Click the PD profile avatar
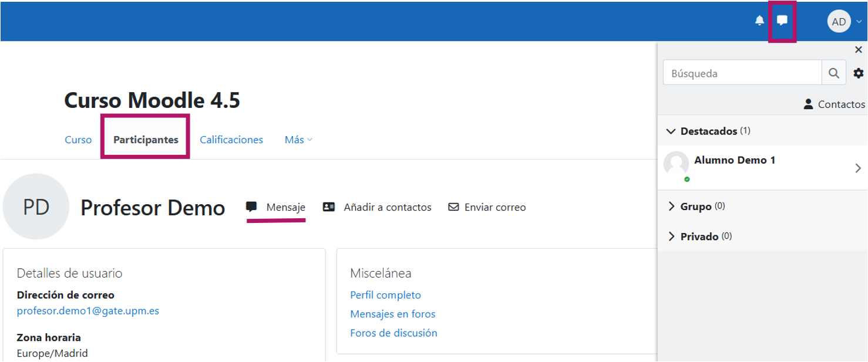 [x=36, y=207]
